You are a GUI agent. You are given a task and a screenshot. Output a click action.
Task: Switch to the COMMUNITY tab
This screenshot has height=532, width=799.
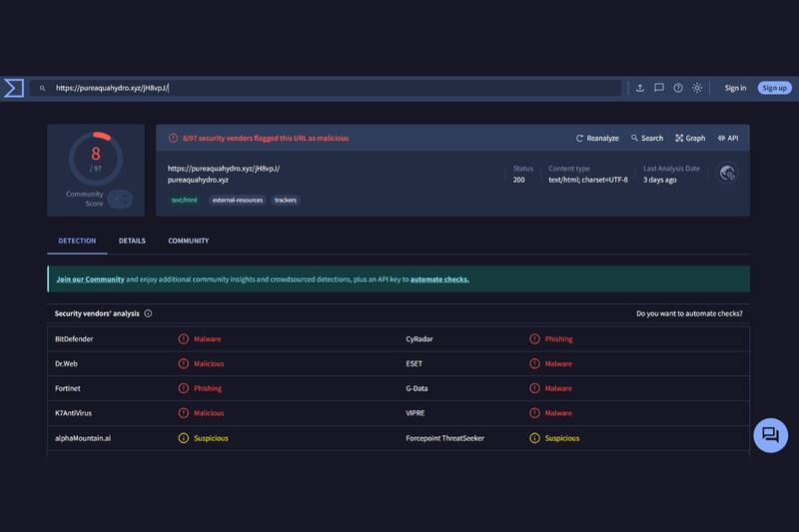[x=188, y=241]
